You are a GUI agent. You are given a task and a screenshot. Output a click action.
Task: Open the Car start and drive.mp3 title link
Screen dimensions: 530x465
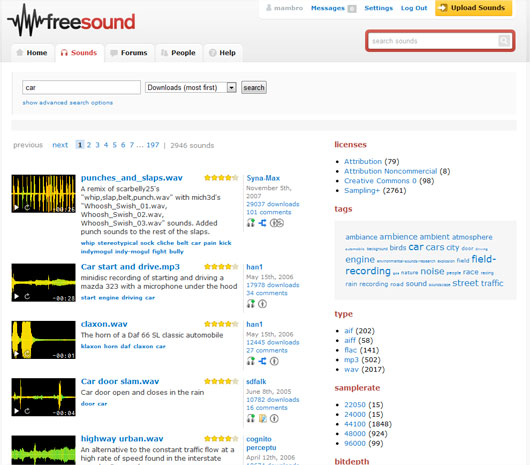130,267
